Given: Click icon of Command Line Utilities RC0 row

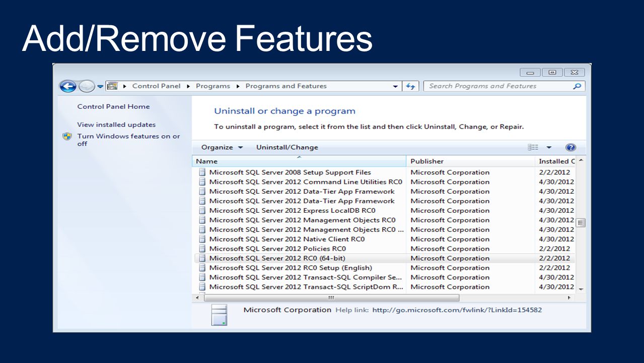Looking at the screenshot, I should pyautogui.click(x=202, y=182).
